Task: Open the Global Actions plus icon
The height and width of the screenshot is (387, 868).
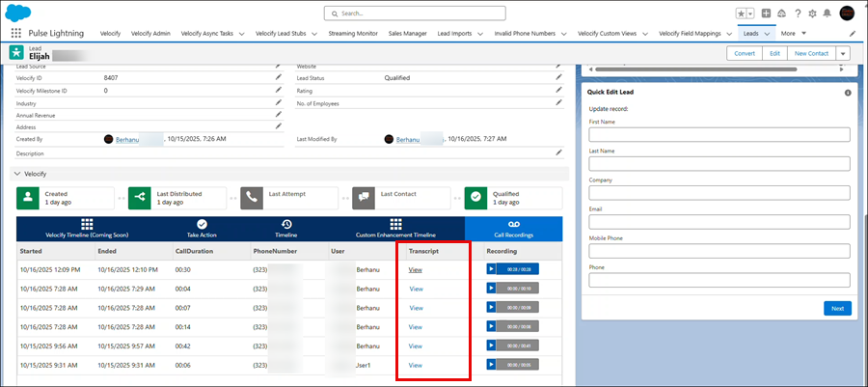Action: point(766,14)
